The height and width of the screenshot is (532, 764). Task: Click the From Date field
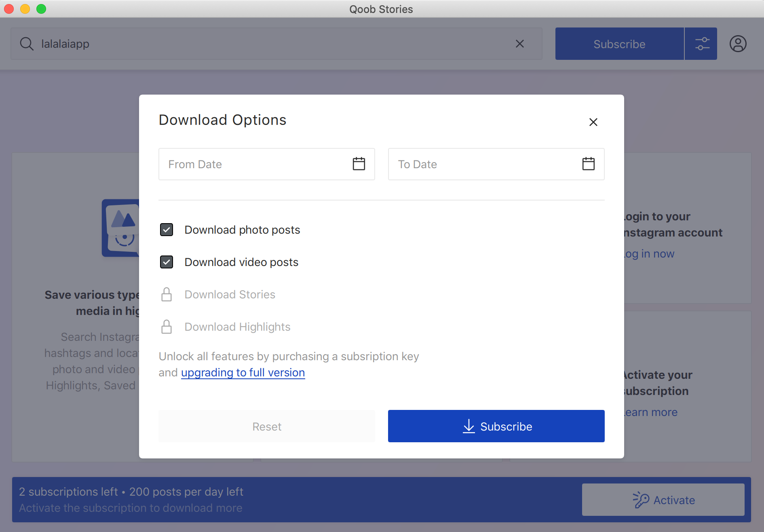tap(267, 164)
